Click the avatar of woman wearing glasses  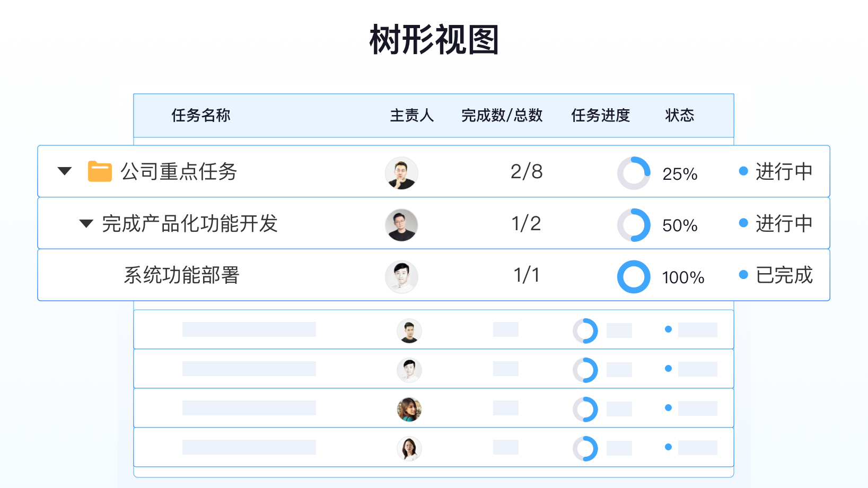click(x=409, y=449)
